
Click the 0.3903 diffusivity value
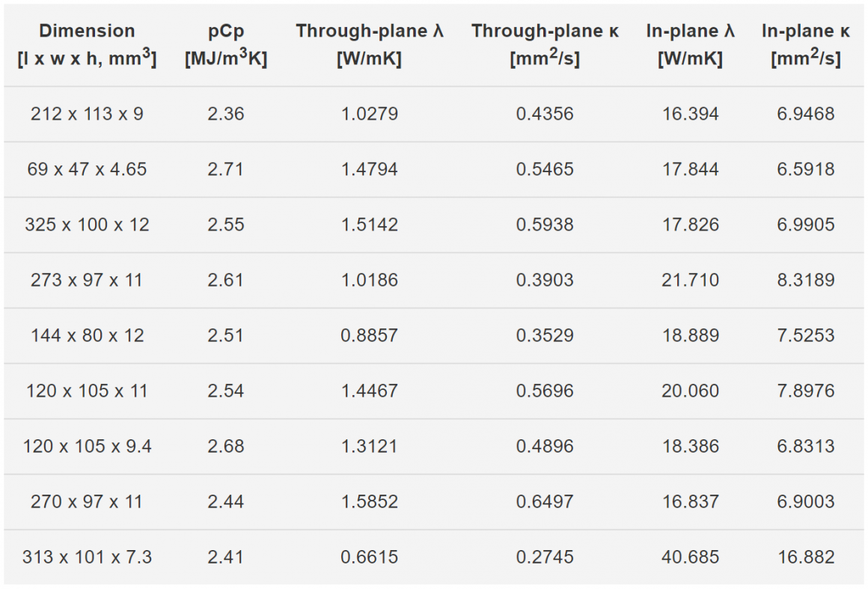point(545,280)
